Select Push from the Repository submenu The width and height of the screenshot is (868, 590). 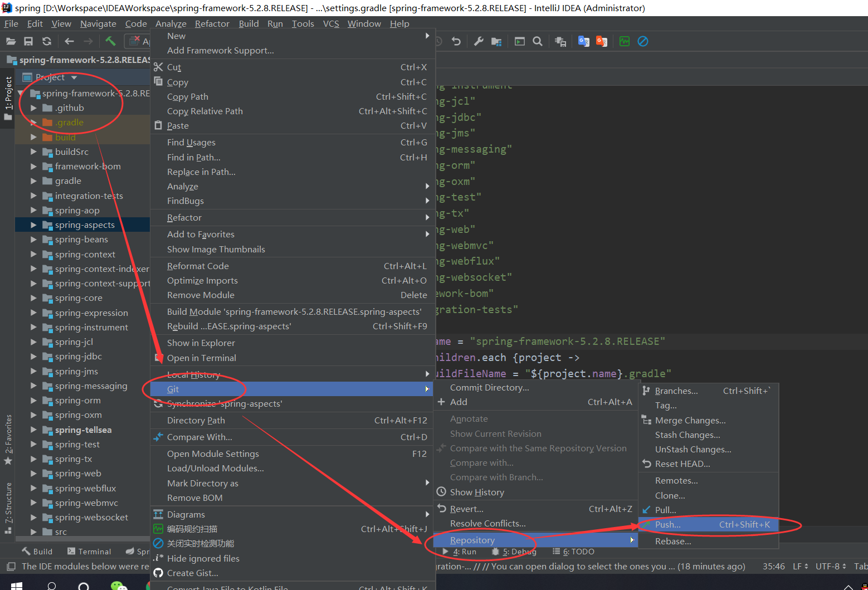(668, 524)
